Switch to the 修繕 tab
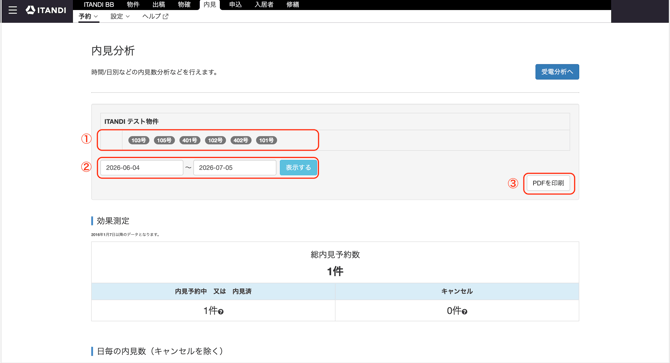 coord(293,4)
